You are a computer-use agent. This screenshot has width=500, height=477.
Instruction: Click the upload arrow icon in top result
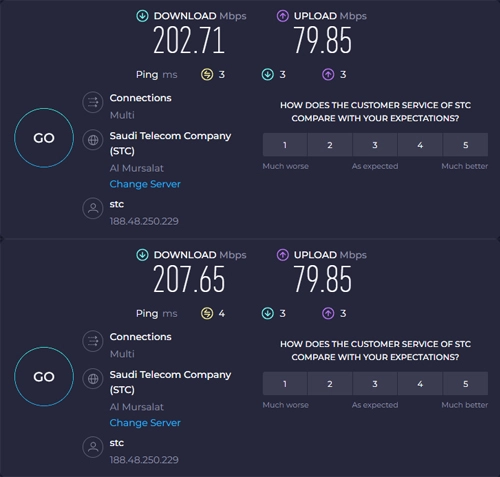pyautogui.click(x=283, y=16)
